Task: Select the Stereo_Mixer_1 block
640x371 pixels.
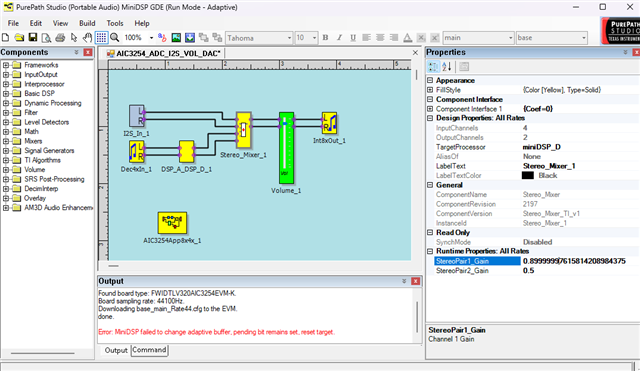Action: click(243, 130)
